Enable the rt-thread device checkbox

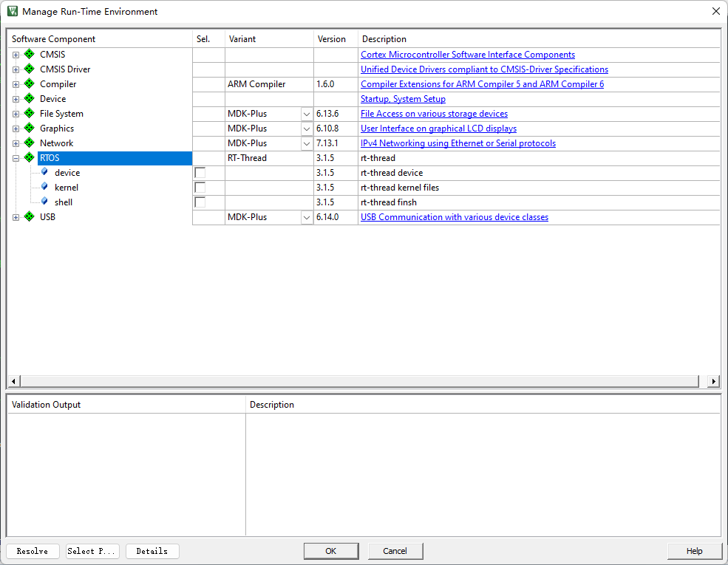tap(200, 173)
